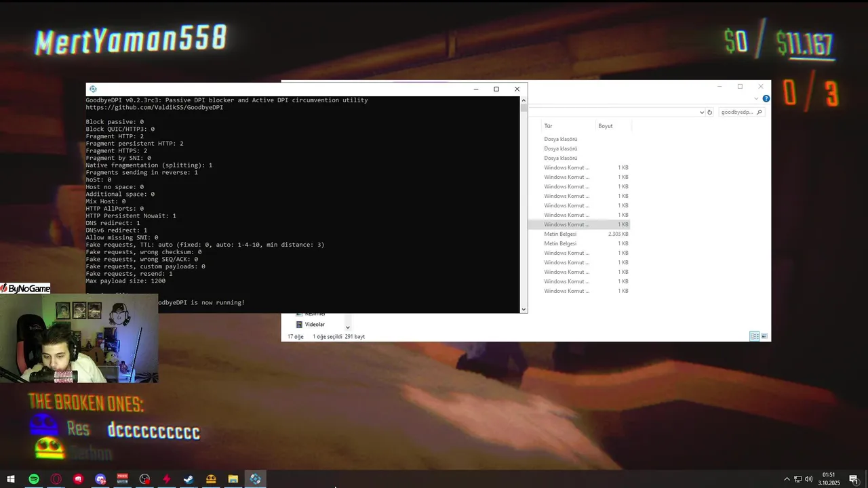
Task: Click the console scrollbar up arrow
Action: tap(524, 100)
